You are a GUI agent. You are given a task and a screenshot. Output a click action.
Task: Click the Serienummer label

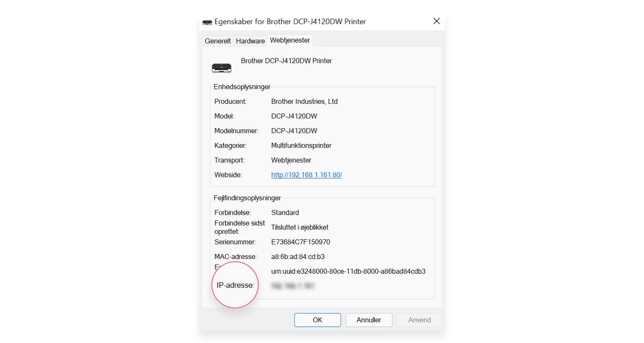[x=235, y=242]
